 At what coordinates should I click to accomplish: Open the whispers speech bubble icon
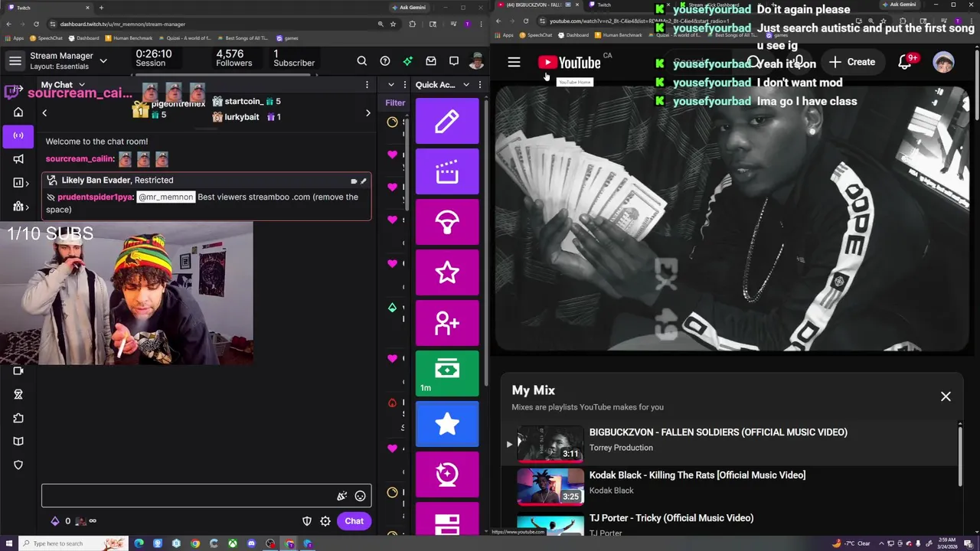pyautogui.click(x=454, y=61)
